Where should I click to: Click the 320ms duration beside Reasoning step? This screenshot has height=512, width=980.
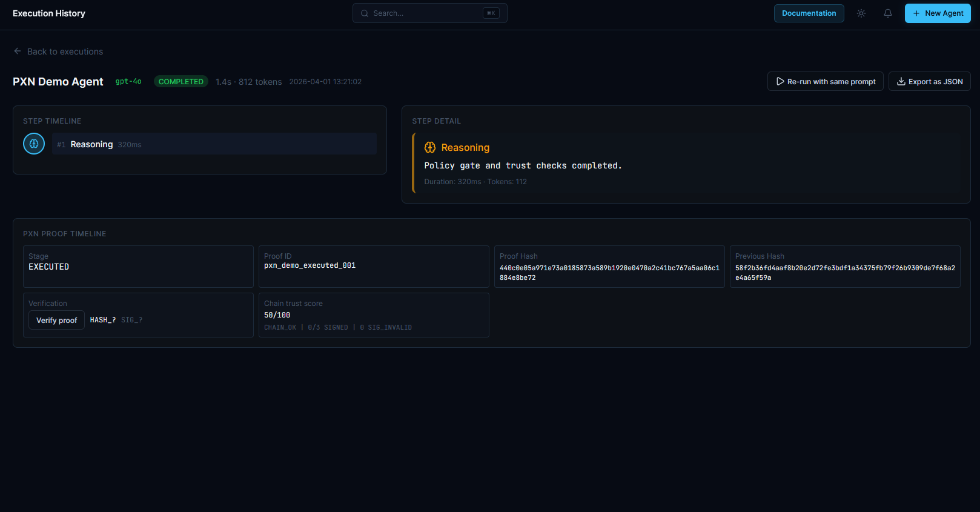130,145
